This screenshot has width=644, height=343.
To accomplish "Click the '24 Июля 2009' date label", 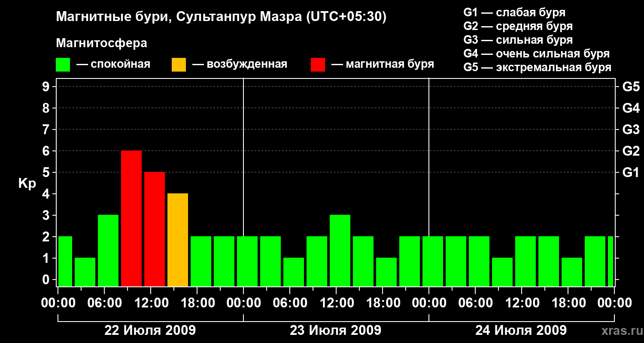I will coord(521,331).
